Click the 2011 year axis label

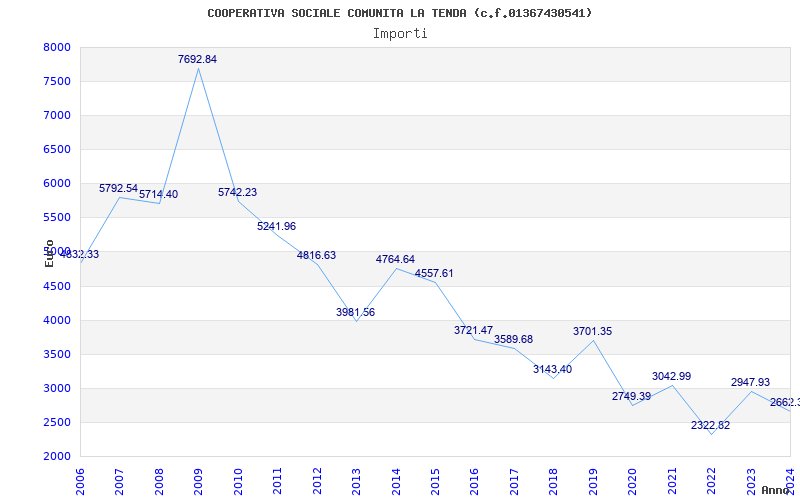coord(277,482)
